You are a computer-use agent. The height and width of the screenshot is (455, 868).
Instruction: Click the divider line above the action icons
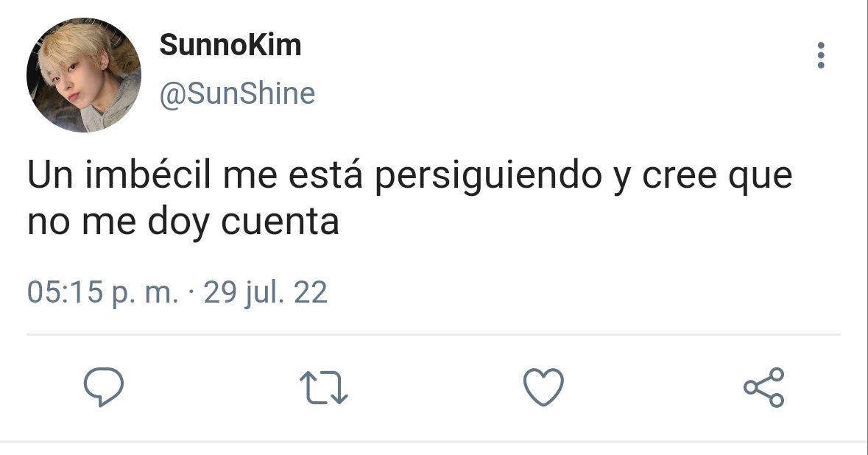pyautogui.click(x=434, y=334)
